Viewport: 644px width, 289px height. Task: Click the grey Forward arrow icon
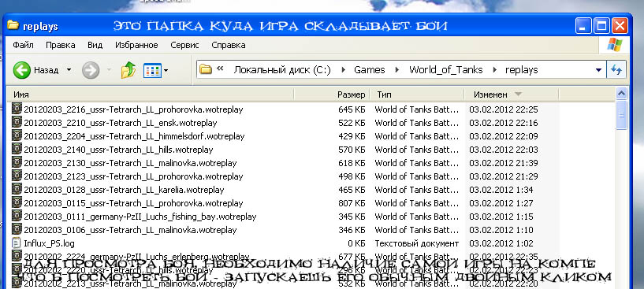91,70
